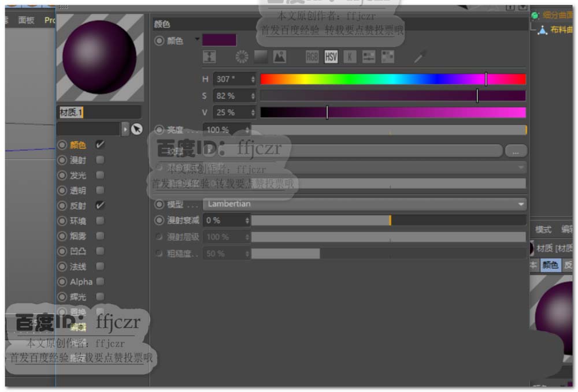Click the brightness 亮度 slider bar

(x=389, y=129)
